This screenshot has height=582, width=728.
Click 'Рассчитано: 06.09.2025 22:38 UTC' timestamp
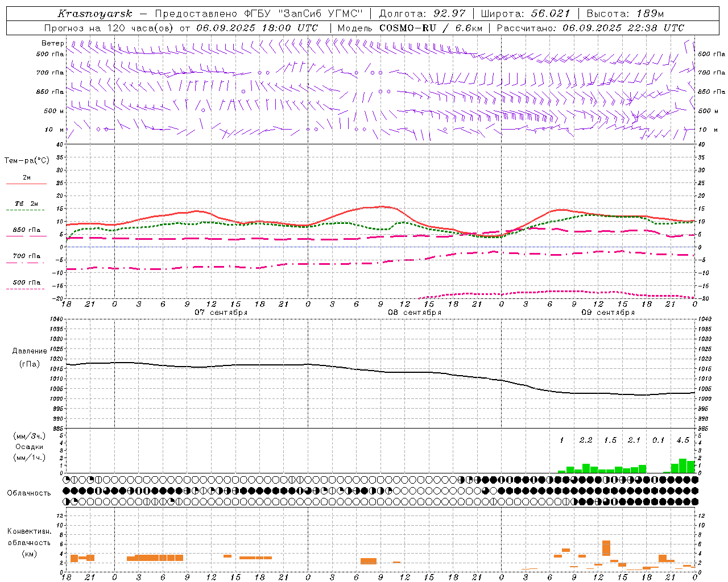pos(590,28)
